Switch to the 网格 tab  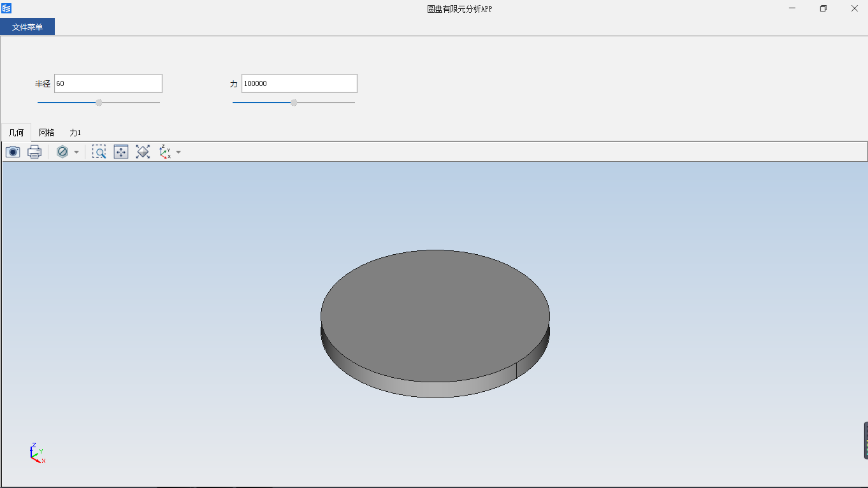47,133
